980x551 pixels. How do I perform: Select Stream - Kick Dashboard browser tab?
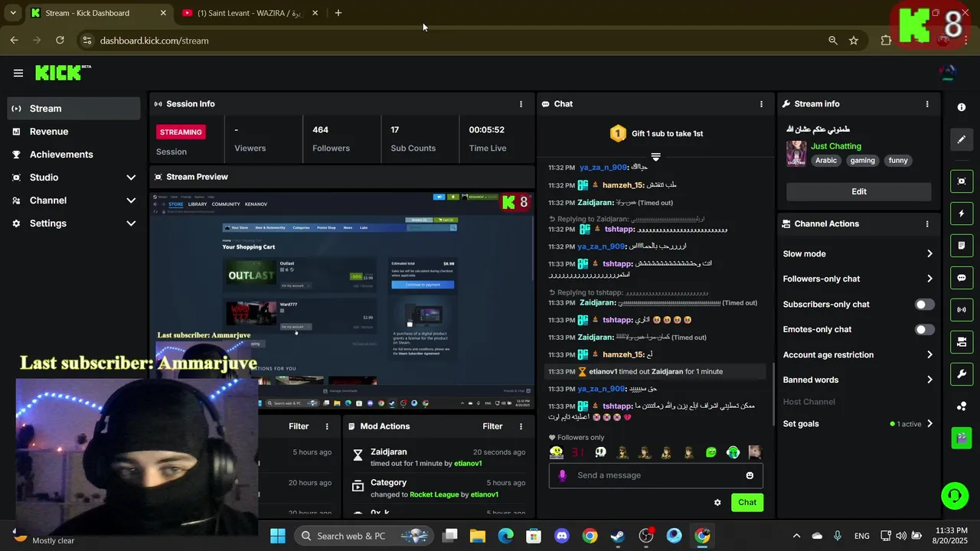point(99,13)
